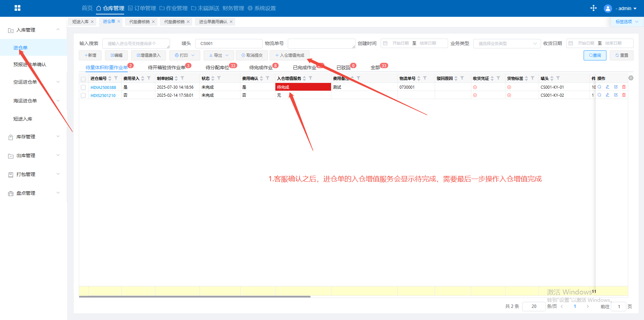Open the apps grid icon at top-left
The image size is (644, 320).
point(17,8)
